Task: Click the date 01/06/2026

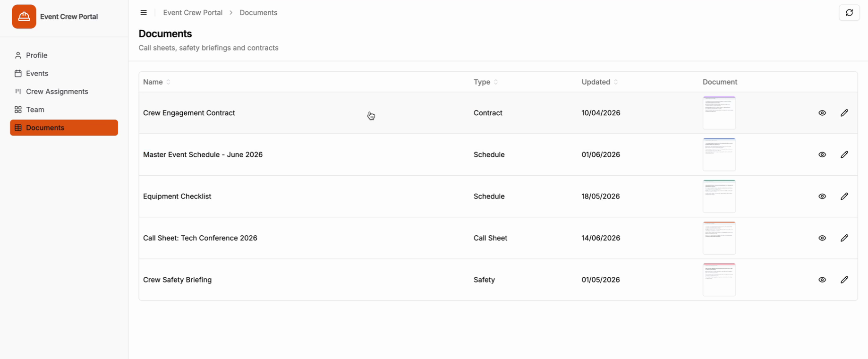Action: [601, 154]
